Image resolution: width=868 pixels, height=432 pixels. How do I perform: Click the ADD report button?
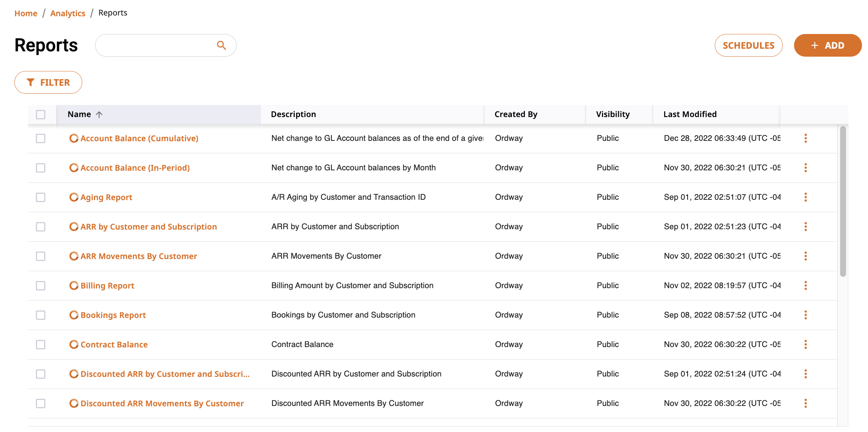coord(828,45)
